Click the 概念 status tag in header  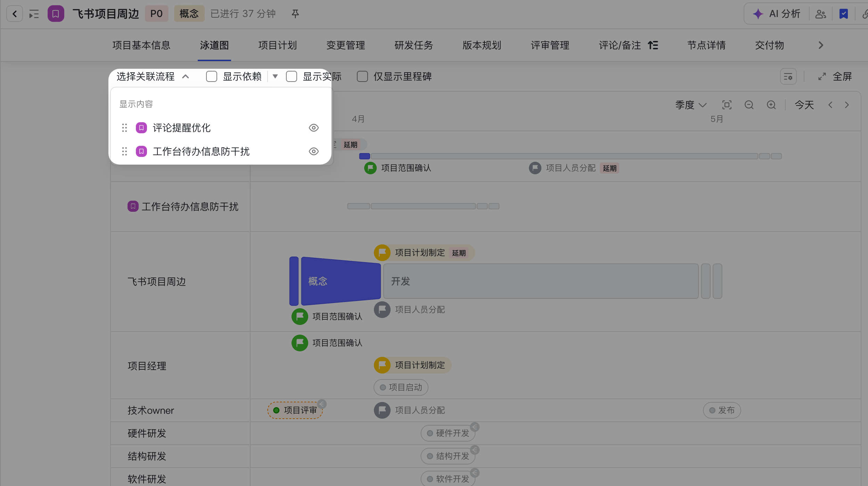tap(189, 14)
